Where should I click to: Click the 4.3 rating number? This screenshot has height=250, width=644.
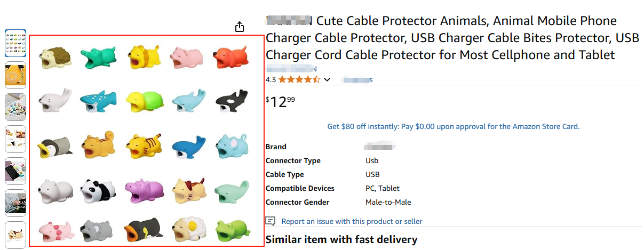coord(271,79)
